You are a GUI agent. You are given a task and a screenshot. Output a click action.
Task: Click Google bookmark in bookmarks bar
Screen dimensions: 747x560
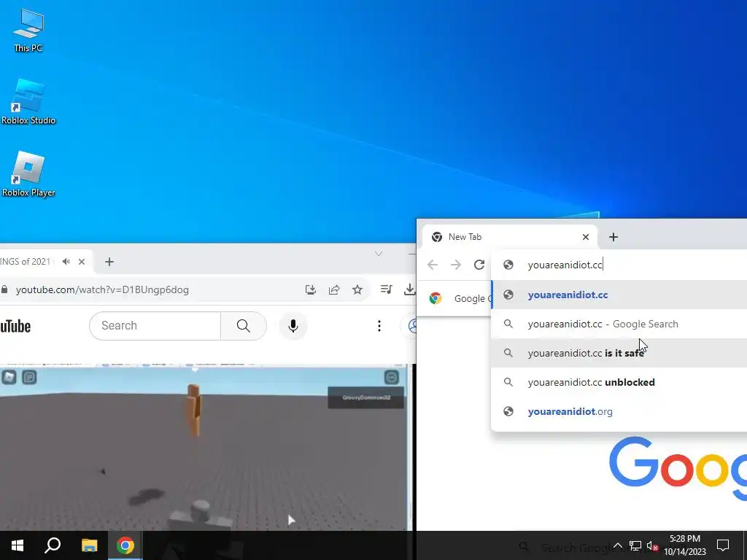[x=460, y=298]
